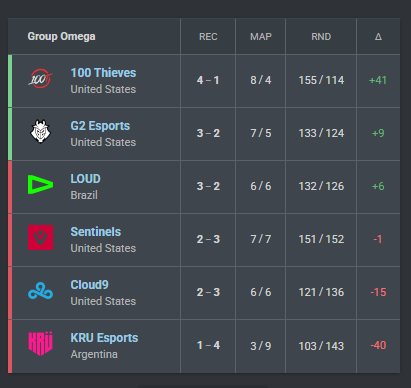Click the delta symbol column header
This screenshot has width=411, height=388.
pyautogui.click(x=378, y=37)
